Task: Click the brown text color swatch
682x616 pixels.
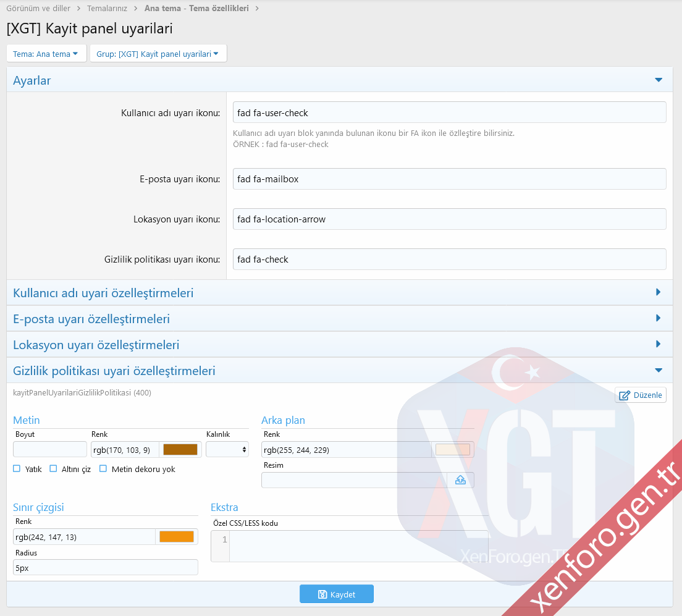Action: click(x=180, y=450)
